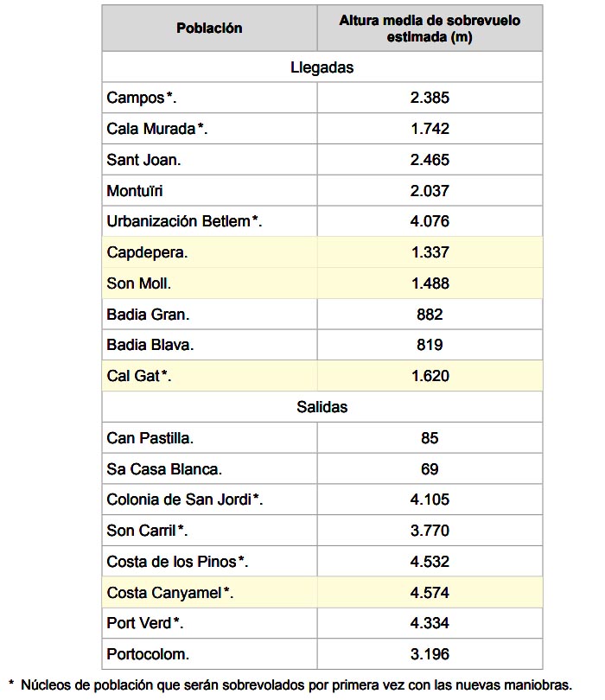Select the Sant Joan altitude value 2.465
The height and width of the screenshot is (700, 605).
(x=430, y=160)
